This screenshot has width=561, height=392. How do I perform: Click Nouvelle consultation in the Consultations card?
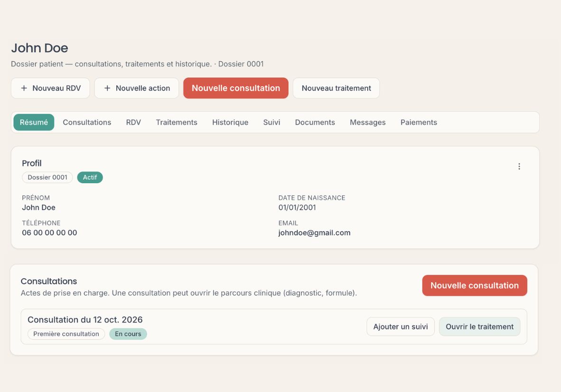[x=475, y=285]
